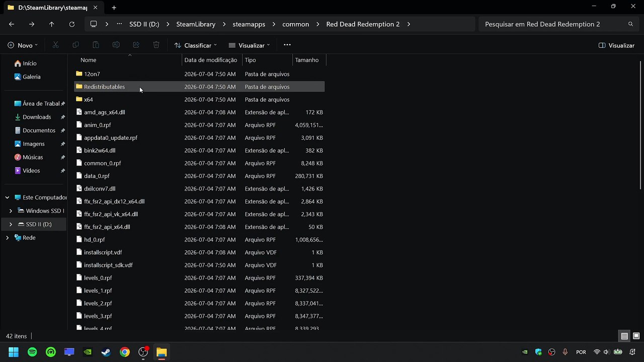Expand the chevron after Red Dead Redemption 2
This screenshot has width=644, height=362.
coord(409,24)
